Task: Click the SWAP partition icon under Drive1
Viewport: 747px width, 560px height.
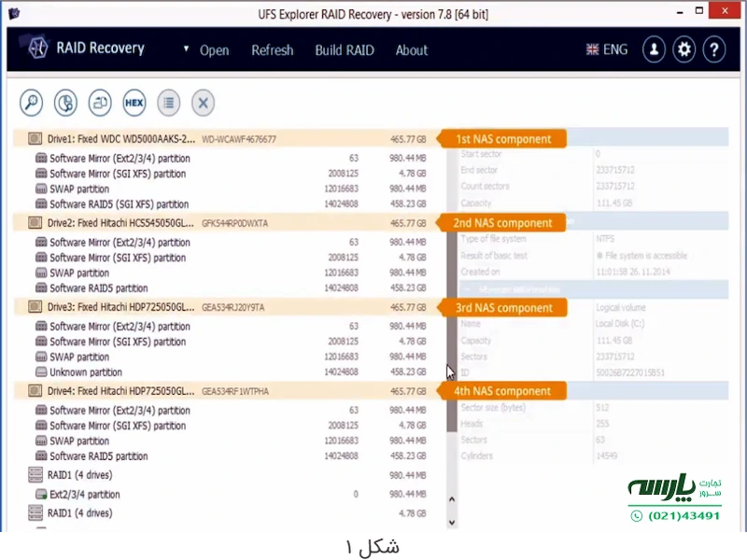Action: (41, 189)
